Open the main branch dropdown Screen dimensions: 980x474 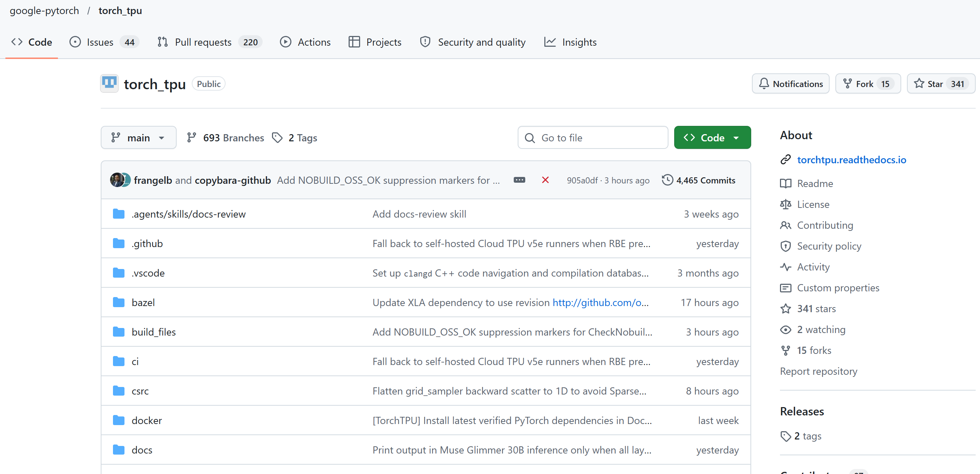tap(139, 138)
